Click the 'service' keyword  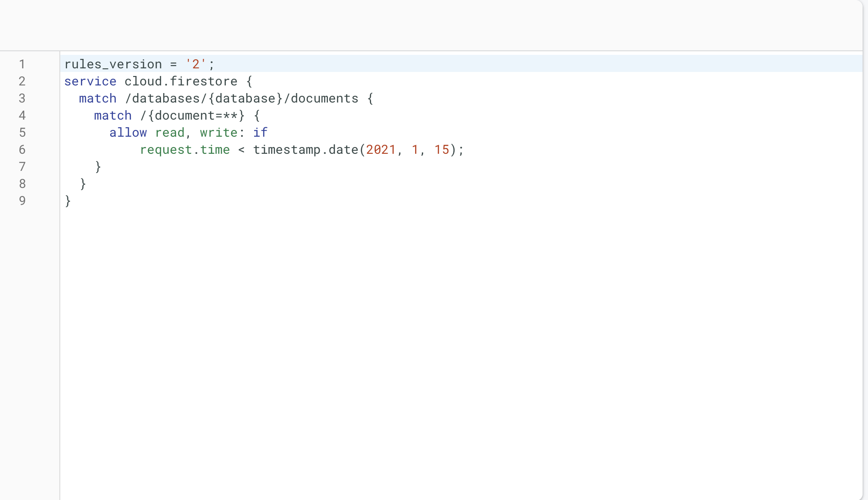pos(90,81)
